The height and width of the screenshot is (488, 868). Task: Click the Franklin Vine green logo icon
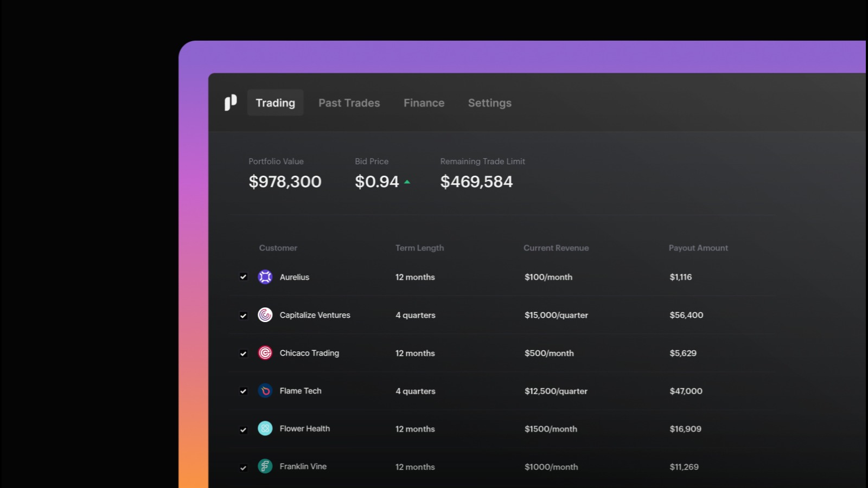tap(265, 466)
